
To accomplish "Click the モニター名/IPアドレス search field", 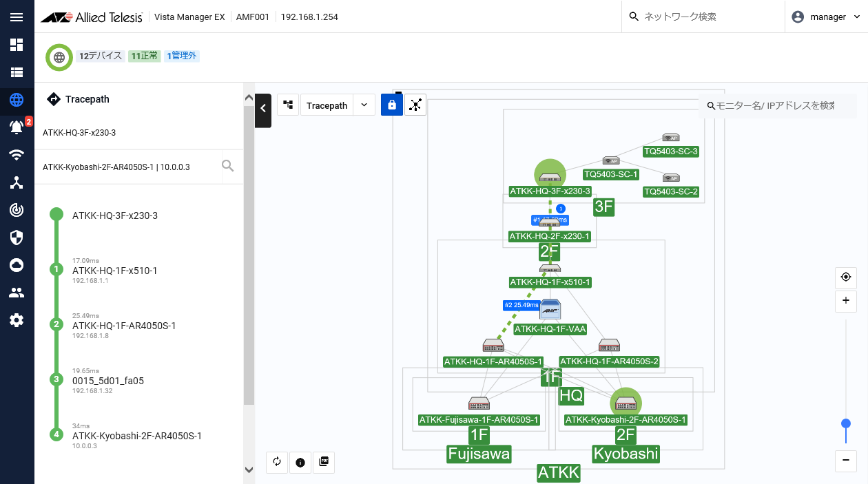I will [777, 105].
